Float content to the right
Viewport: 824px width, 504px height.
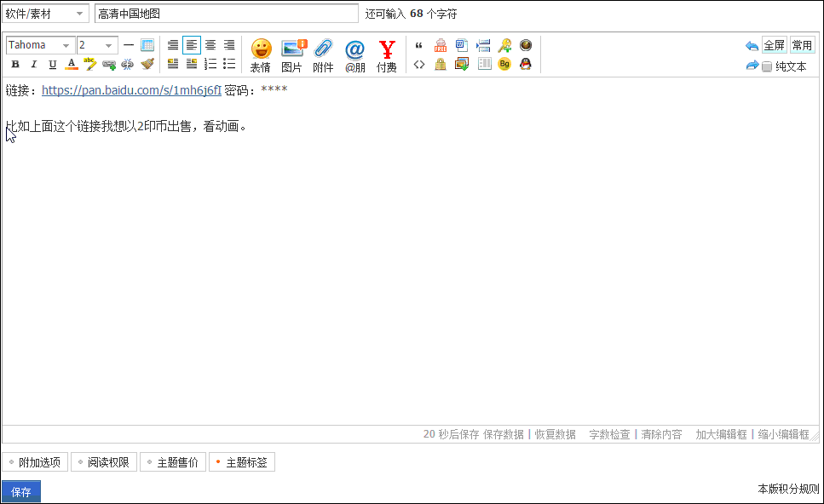click(x=192, y=64)
